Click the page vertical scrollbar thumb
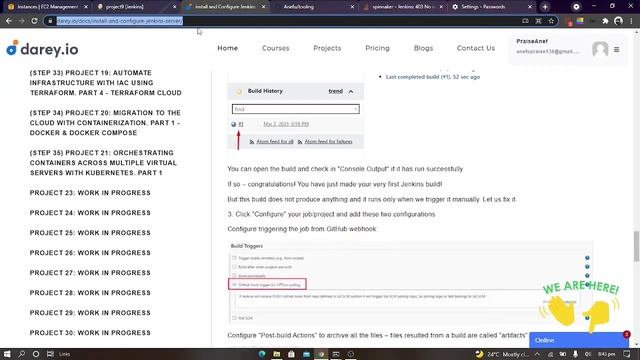Screen dimensions: 640x360 click(636, 246)
